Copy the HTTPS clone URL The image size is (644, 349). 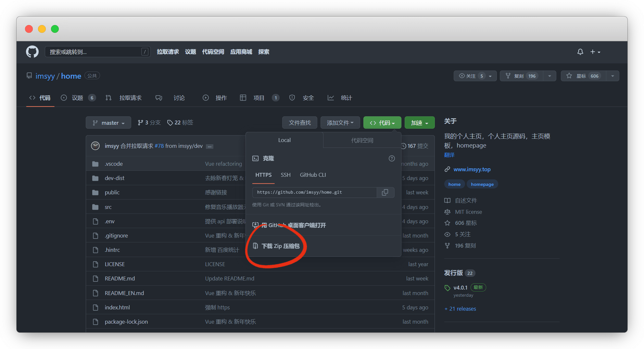click(385, 192)
